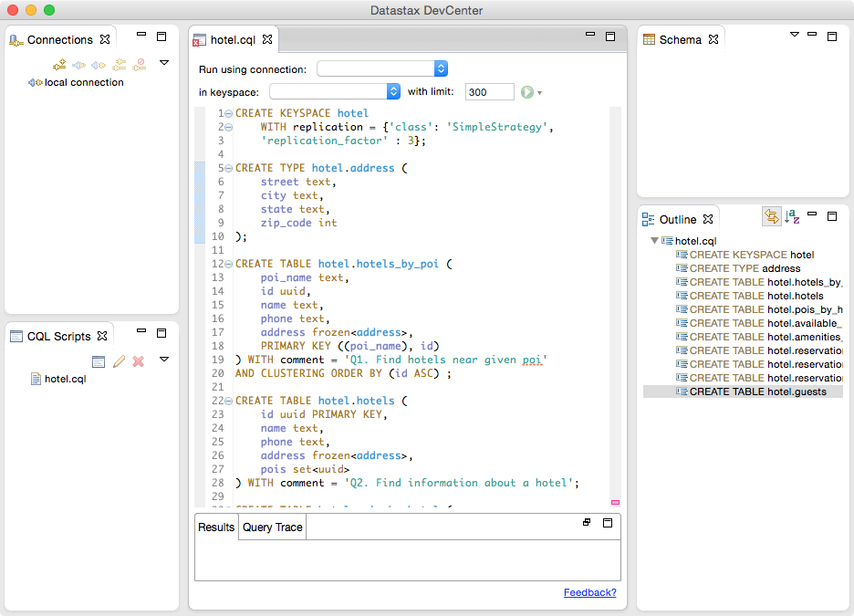Image resolution: width=854 pixels, height=616 pixels.
Task: Sort the outline alphabetically
Action: pyautogui.click(x=792, y=217)
